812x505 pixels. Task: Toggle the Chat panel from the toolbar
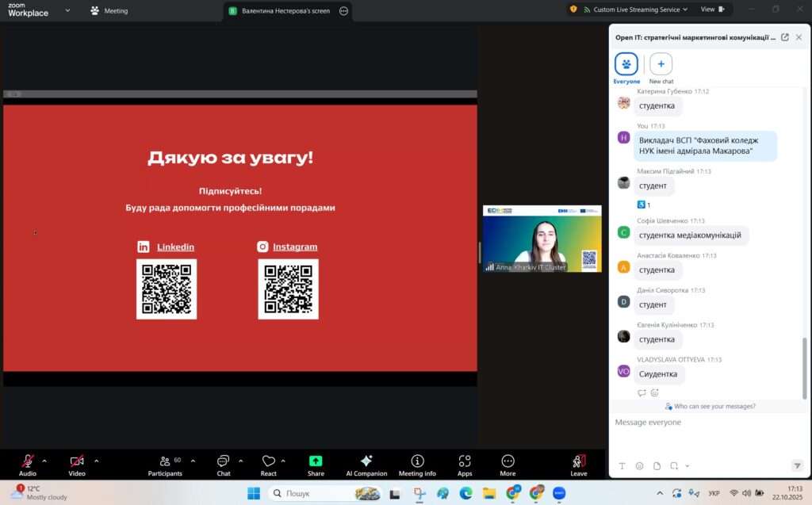223,463
